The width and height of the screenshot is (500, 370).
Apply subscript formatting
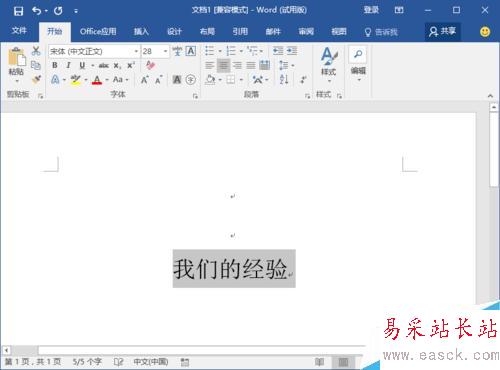(x=117, y=66)
